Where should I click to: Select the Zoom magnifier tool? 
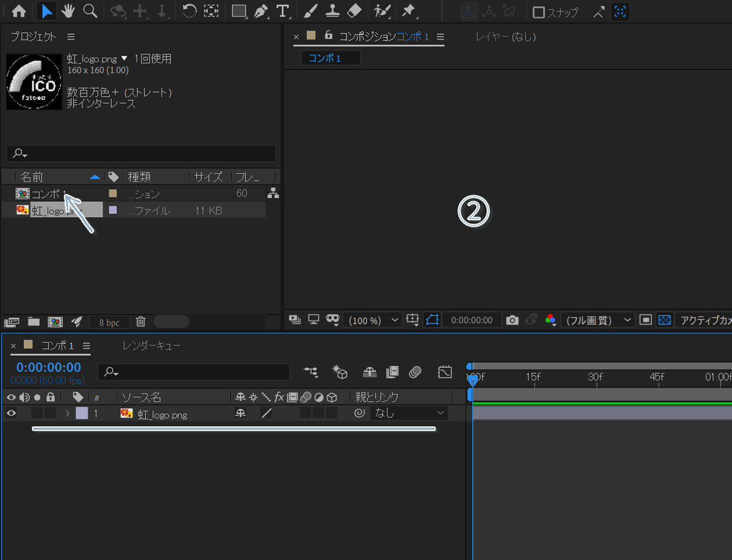coord(90,11)
